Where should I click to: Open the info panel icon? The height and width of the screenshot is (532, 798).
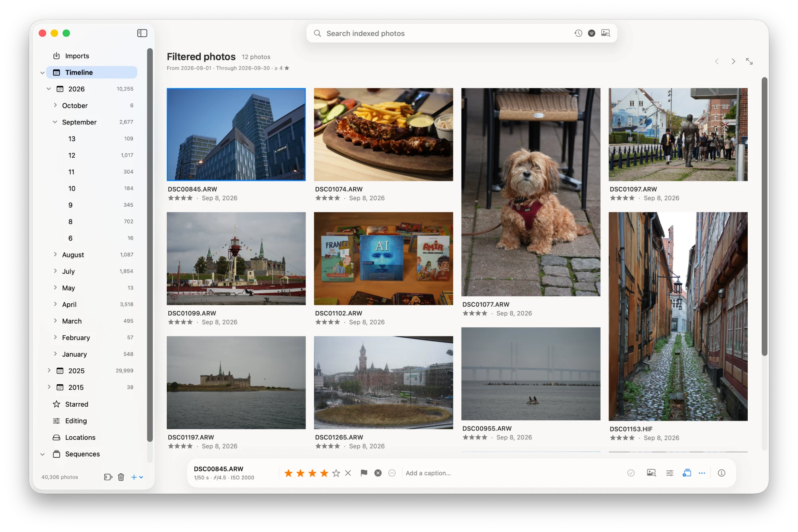[x=721, y=473]
